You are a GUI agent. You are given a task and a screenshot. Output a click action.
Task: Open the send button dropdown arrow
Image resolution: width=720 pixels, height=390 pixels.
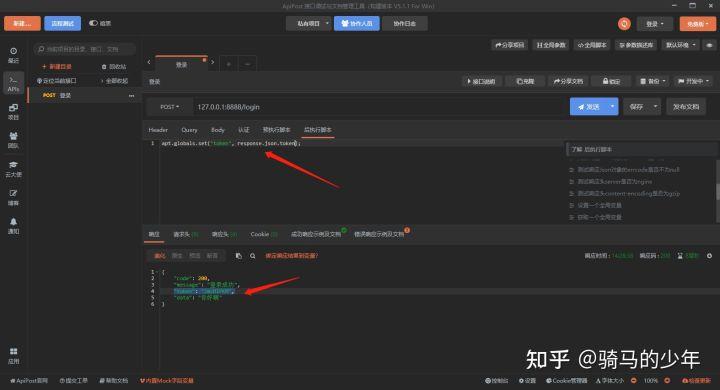(x=612, y=107)
